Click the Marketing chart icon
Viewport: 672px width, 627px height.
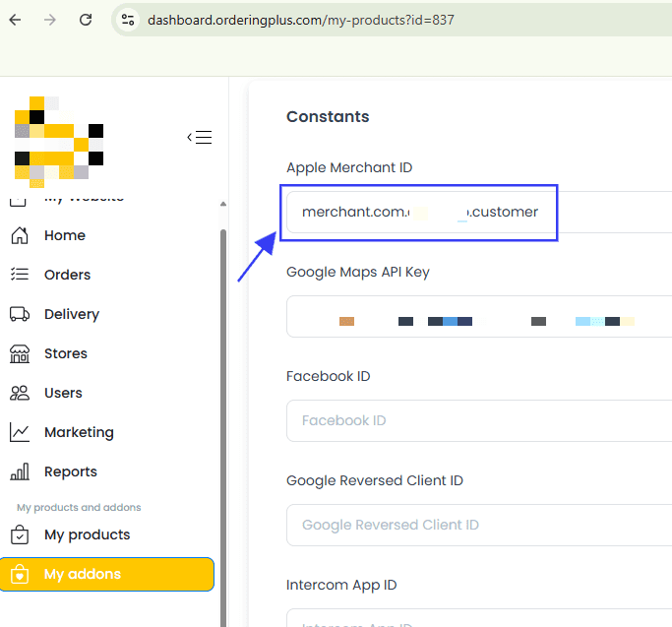20,432
